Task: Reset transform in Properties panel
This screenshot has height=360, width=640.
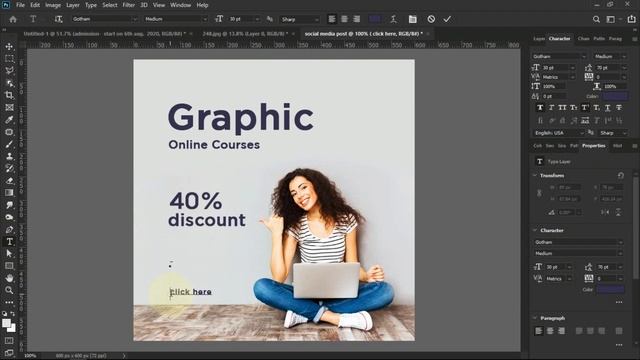Action: click(x=621, y=176)
